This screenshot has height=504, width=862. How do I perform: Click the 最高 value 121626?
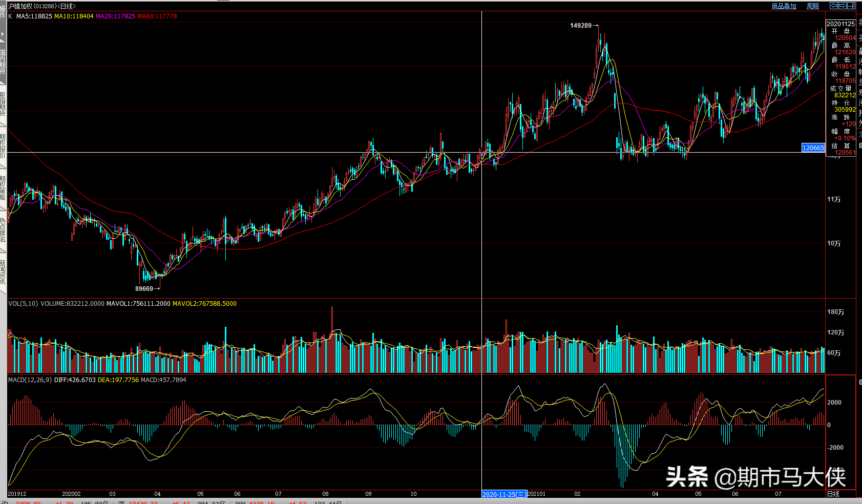pyautogui.click(x=845, y=52)
